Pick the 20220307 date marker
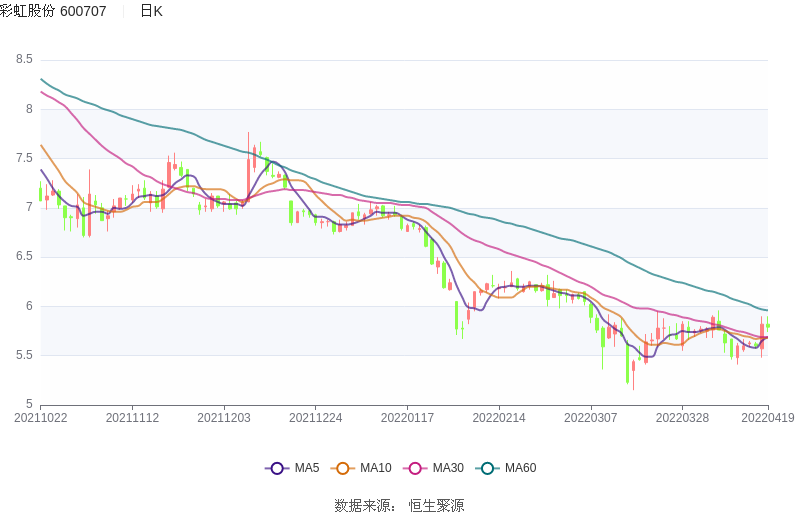This screenshot has width=800, height=517. pos(590,418)
